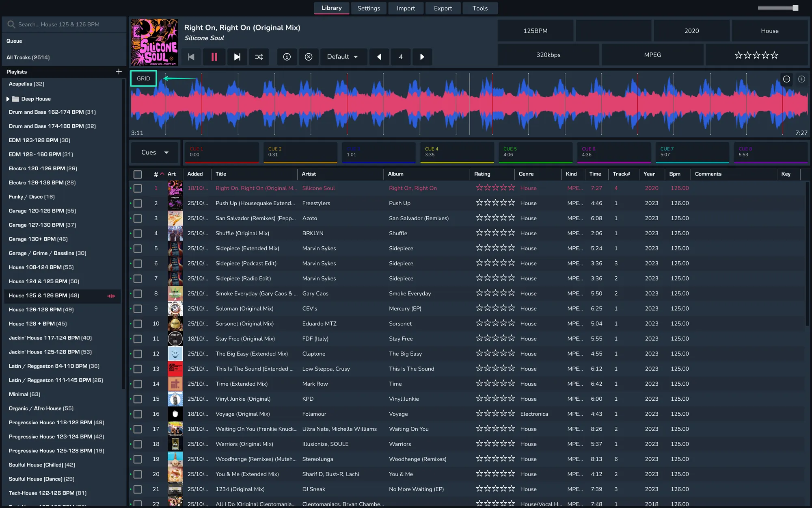This screenshot has height=508, width=812.
Task: Expand the Deep House folder
Action: tap(8, 99)
